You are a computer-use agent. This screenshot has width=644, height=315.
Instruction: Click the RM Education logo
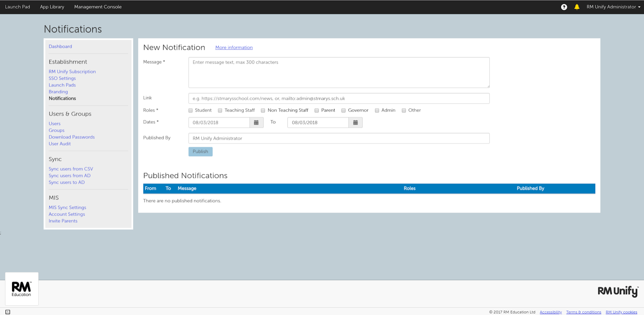click(x=21, y=289)
